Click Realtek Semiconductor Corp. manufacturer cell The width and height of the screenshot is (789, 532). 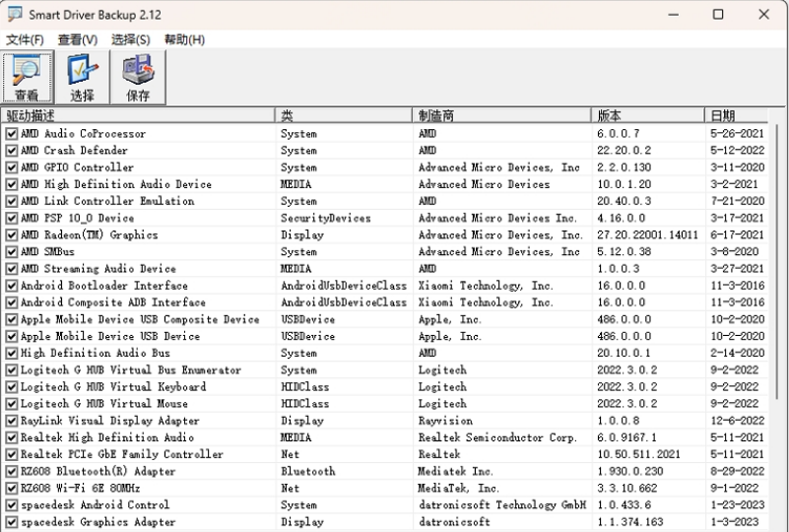(x=497, y=437)
